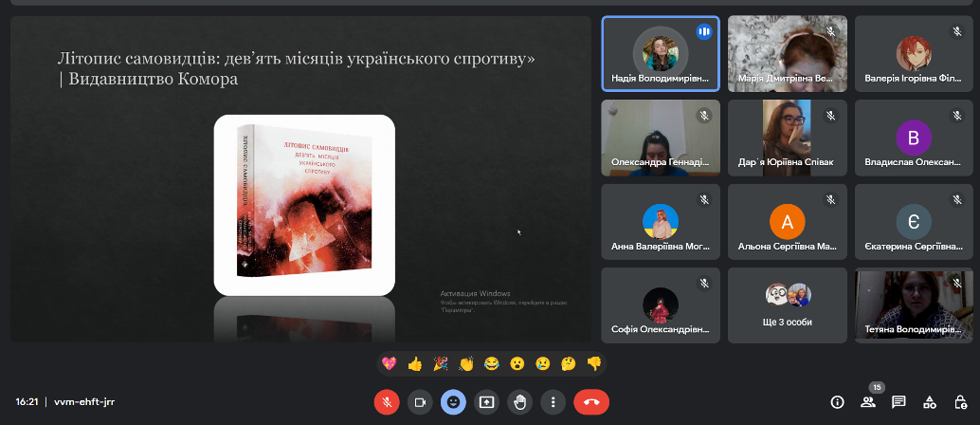Click the muted mic icon on Анна's tile
980x425 pixels.
[704, 199]
